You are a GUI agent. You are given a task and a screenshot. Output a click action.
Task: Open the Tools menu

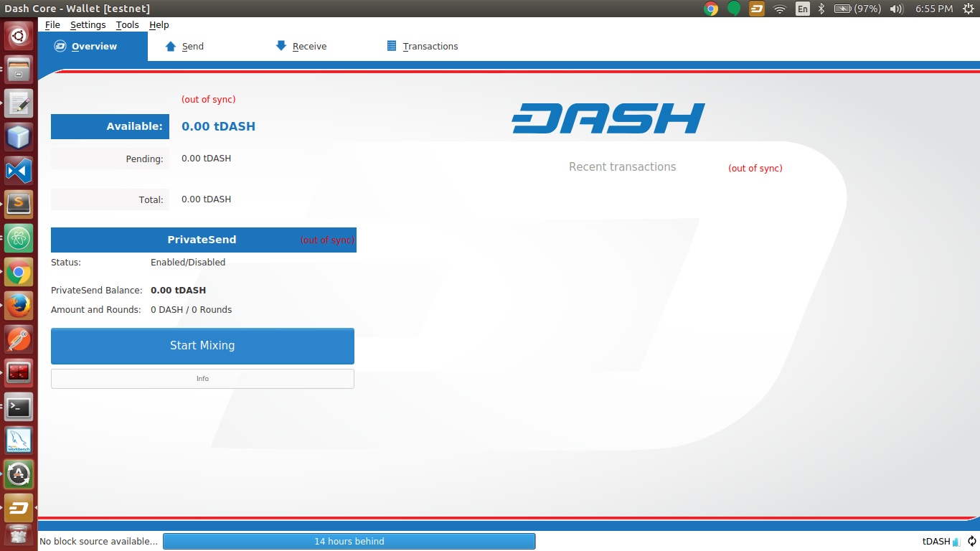click(128, 24)
